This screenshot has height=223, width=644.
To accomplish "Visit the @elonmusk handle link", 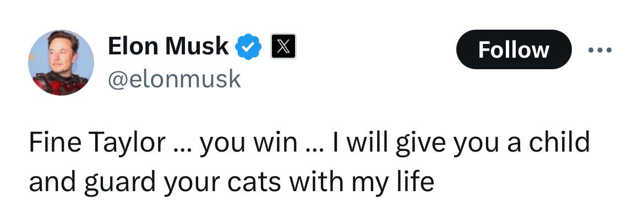I will (x=174, y=79).
